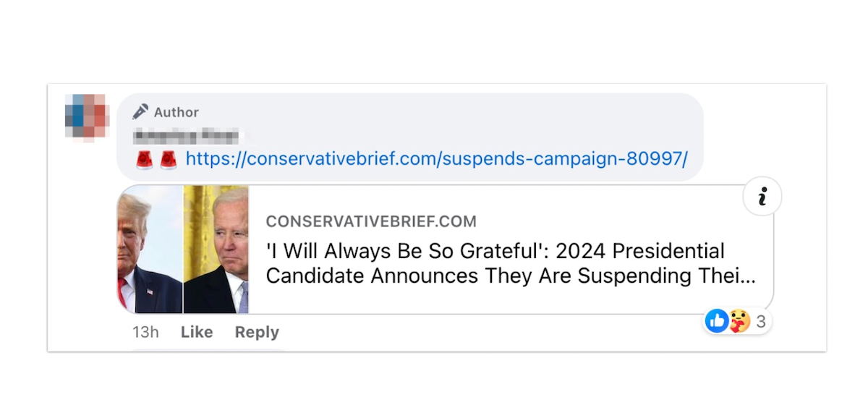Toggle a Like on the comment
Screen dimensions: 868x418
[x=195, y=332]
